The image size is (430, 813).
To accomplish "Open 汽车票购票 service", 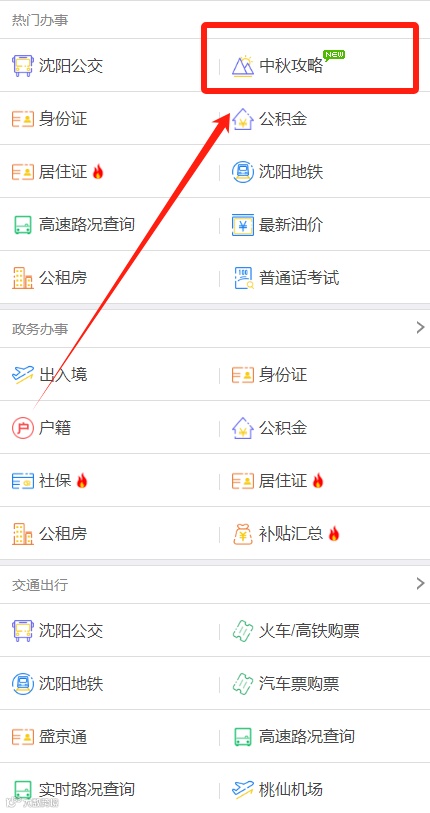I will [x=285, y=684].
